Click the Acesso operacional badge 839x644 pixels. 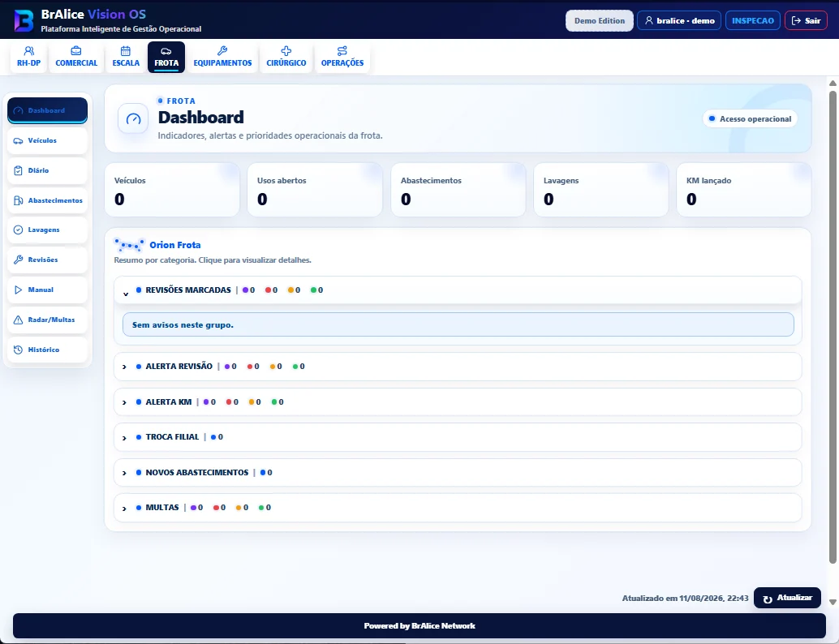tap(751, 118)
